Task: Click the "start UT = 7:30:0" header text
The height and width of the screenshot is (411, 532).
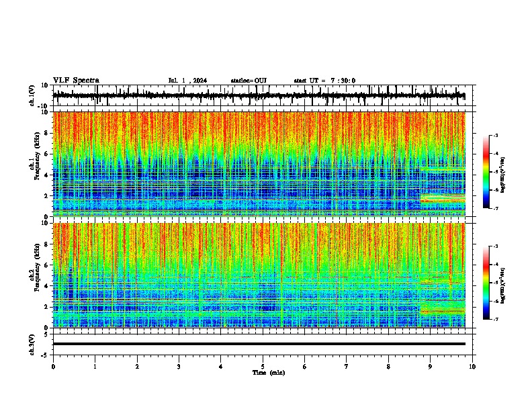Action: pos(324,81)
